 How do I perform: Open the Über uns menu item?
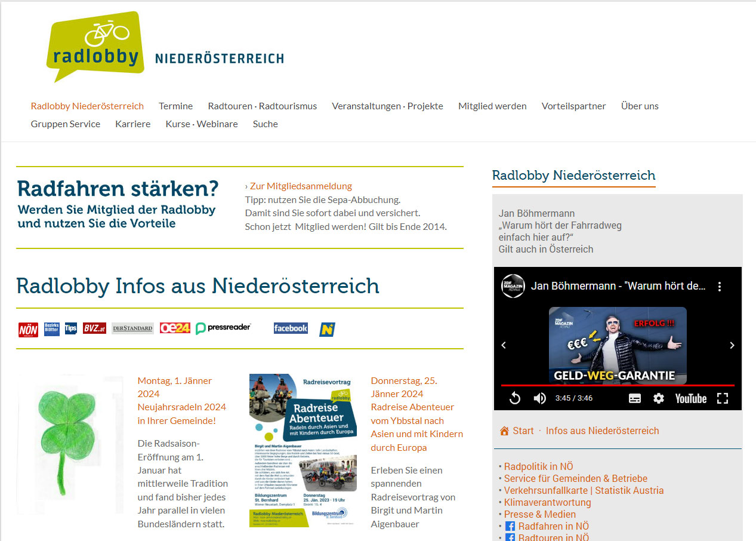(x=640, y=106)
